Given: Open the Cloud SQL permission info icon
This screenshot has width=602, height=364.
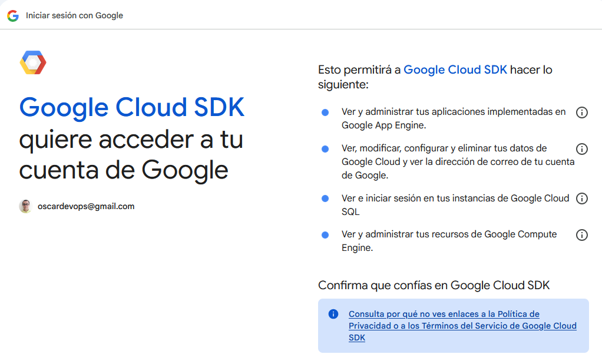Looking at the screenshot, I should (x=582, y=198).
